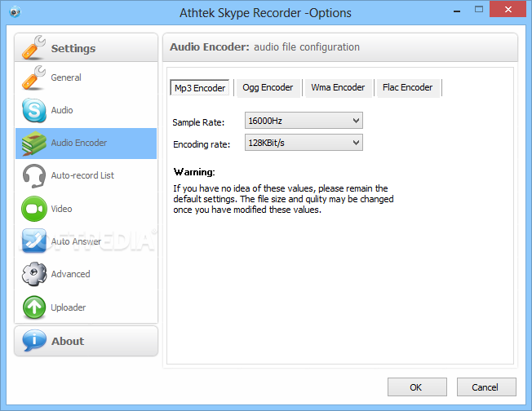Switch to the Wma Encoder tab
Viewport: 532px width, 411px height.
338,87
